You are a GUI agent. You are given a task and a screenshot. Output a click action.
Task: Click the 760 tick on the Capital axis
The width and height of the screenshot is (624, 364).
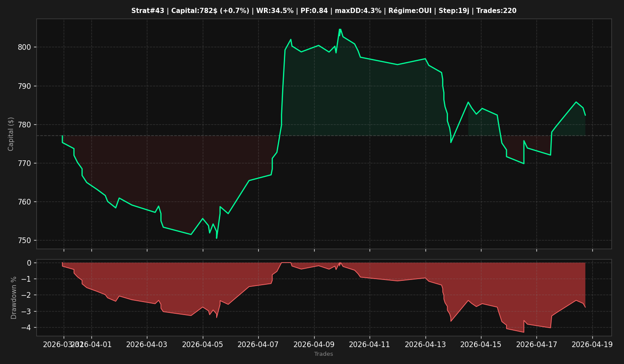pos(24,202)
